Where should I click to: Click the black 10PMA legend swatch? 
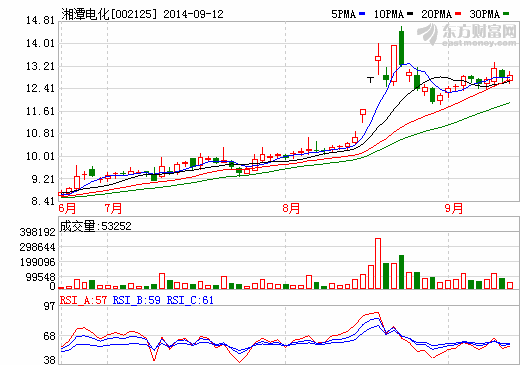(410, 14)
